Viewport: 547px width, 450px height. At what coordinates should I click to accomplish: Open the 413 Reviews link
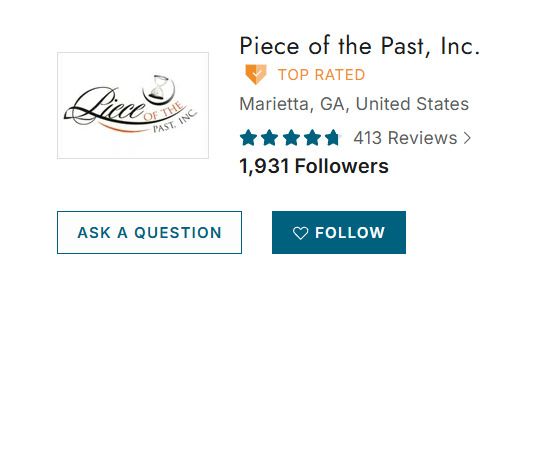click(x=412, y=138)
